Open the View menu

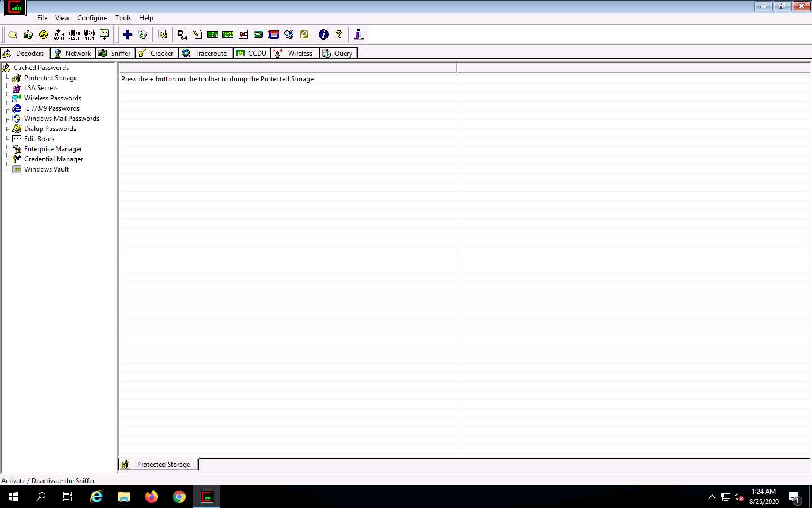point(62,18)
